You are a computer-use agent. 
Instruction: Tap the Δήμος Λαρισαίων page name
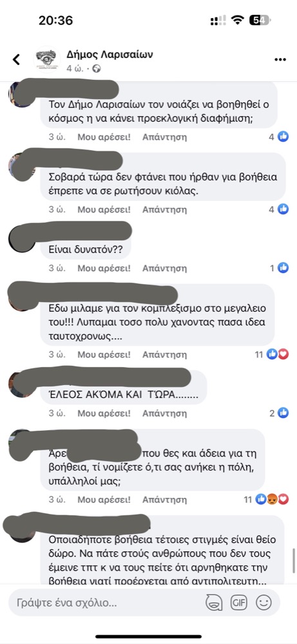[x=110, y=55]
